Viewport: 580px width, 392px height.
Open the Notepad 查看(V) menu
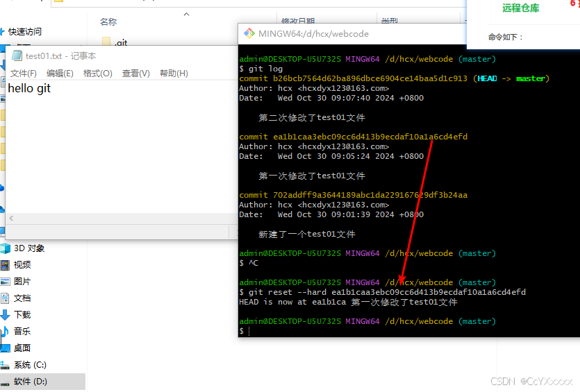(135, 74)
